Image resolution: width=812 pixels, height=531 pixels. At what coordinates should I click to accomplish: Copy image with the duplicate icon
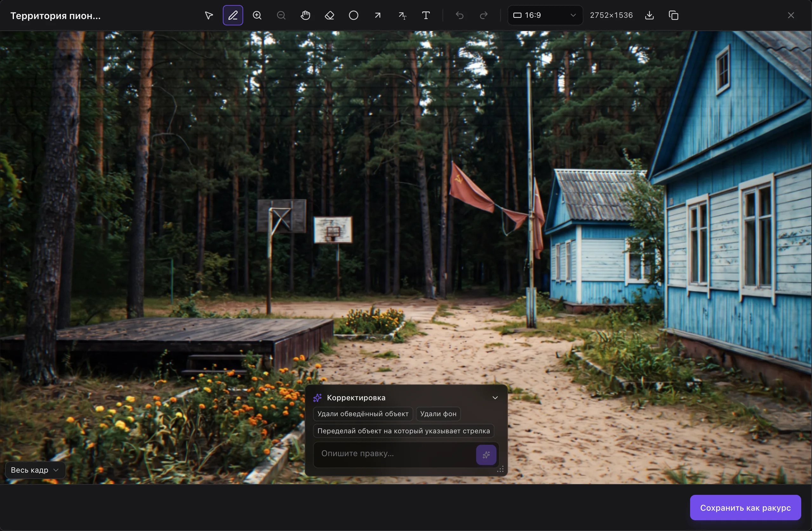click(674, 15)
